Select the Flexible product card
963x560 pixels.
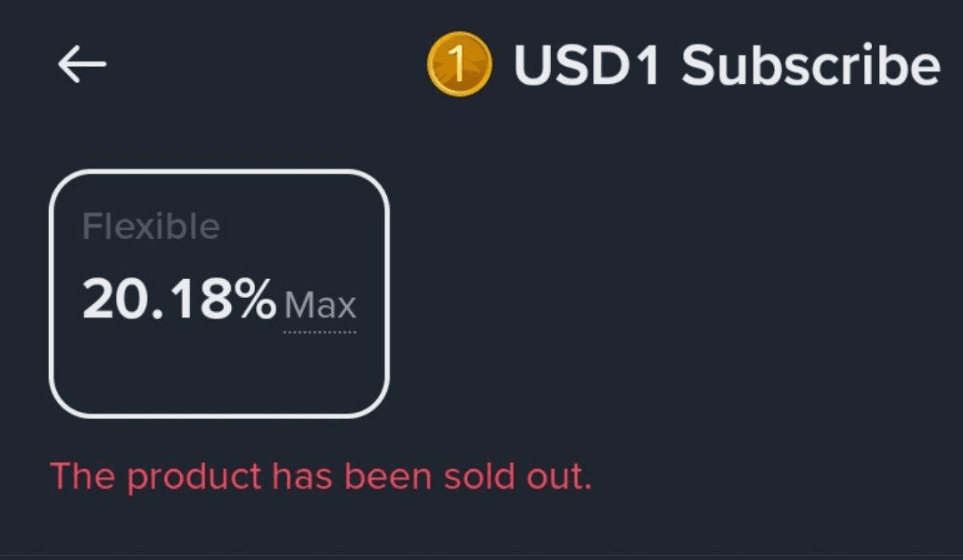click(x=218, y=293)
